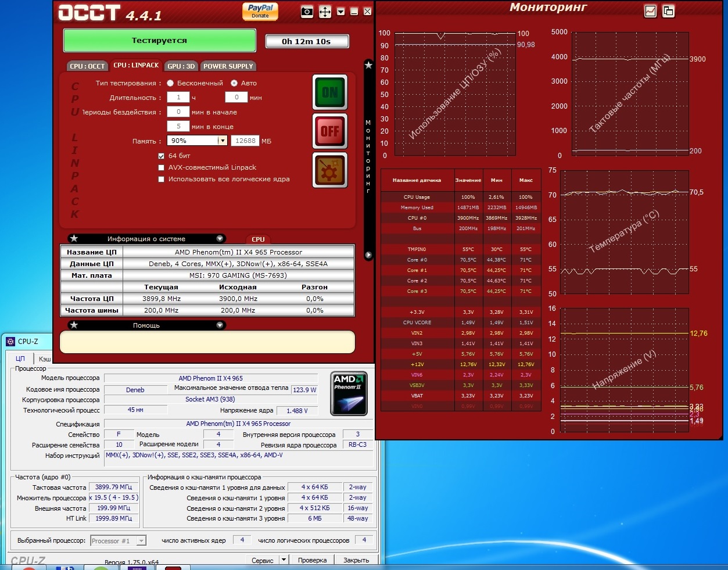Select the Бесконечный test type radio
Screen dimensions: 728x570
pos(170,83)
